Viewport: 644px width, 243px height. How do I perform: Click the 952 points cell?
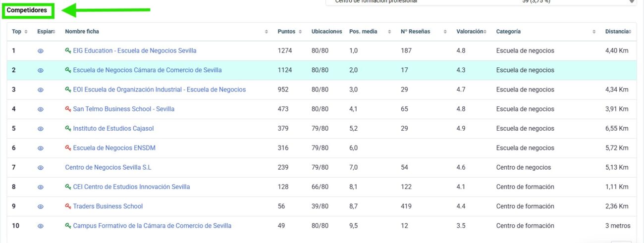pos(283,90)
